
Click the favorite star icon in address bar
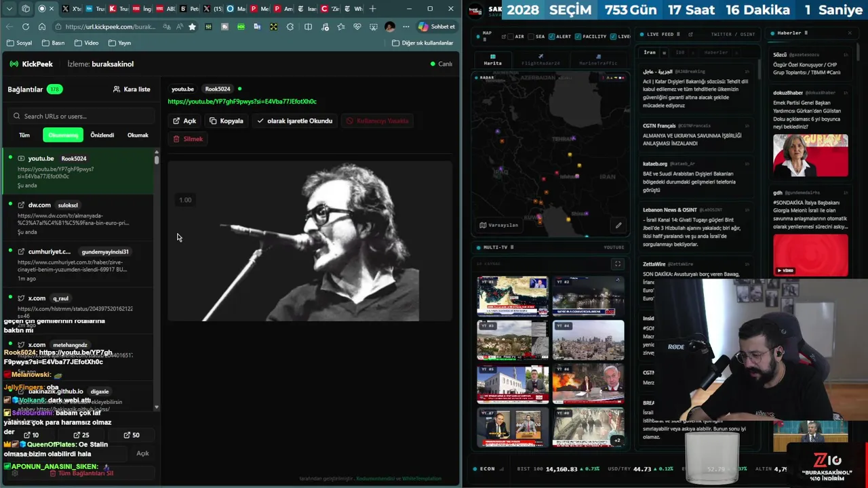click(193, 26)
